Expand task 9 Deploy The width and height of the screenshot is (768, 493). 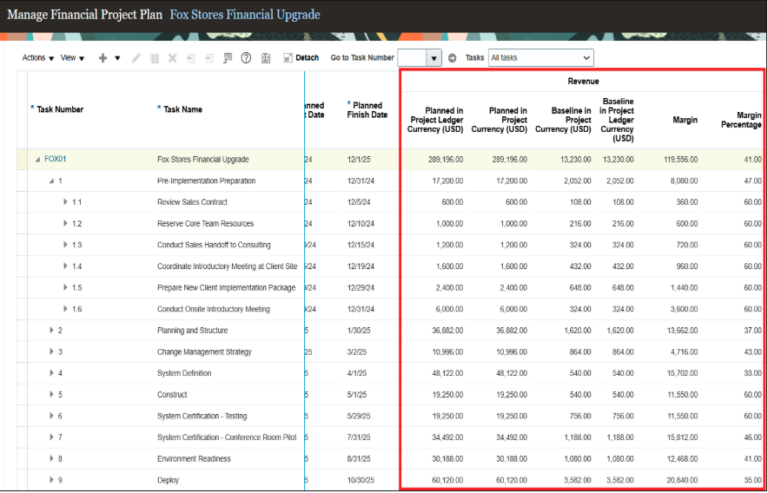click(x=51, y=480)
